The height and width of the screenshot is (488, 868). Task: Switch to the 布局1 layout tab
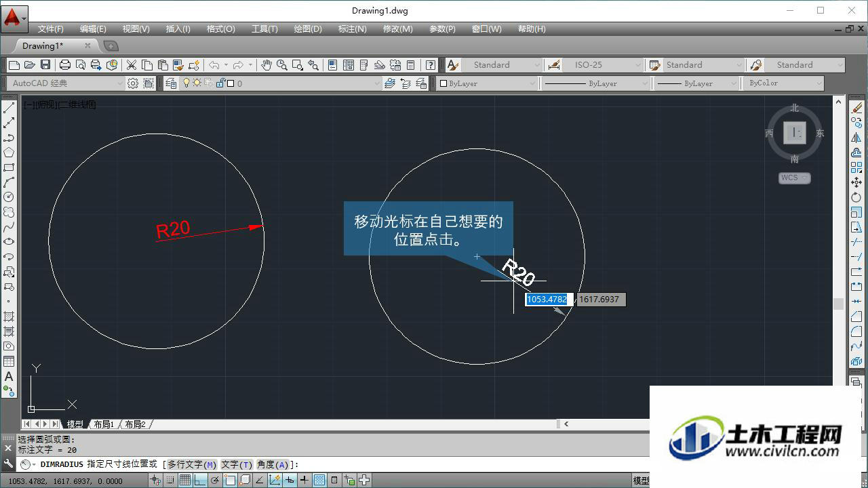(104, 424)
